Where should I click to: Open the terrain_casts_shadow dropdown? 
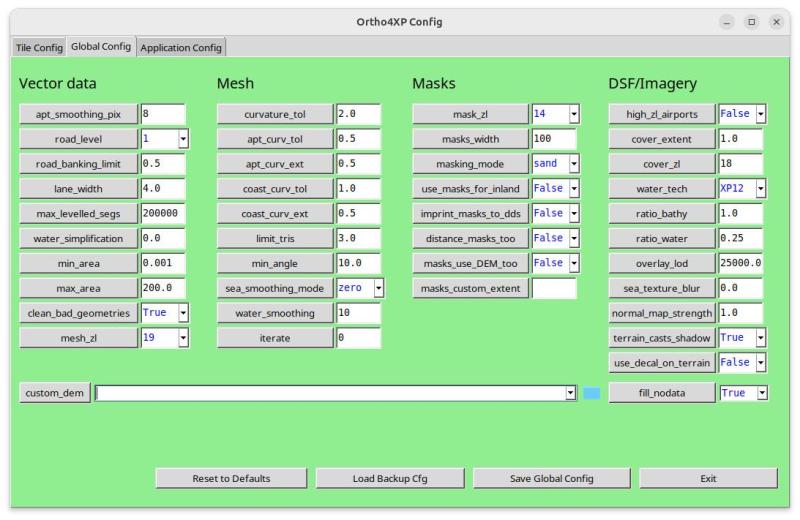tap(761, 338)
